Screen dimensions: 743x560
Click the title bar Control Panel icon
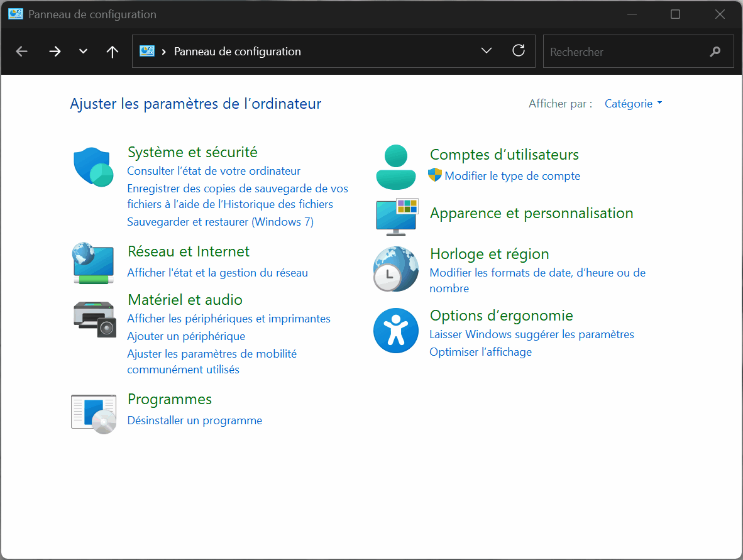(x=16, y=14)
